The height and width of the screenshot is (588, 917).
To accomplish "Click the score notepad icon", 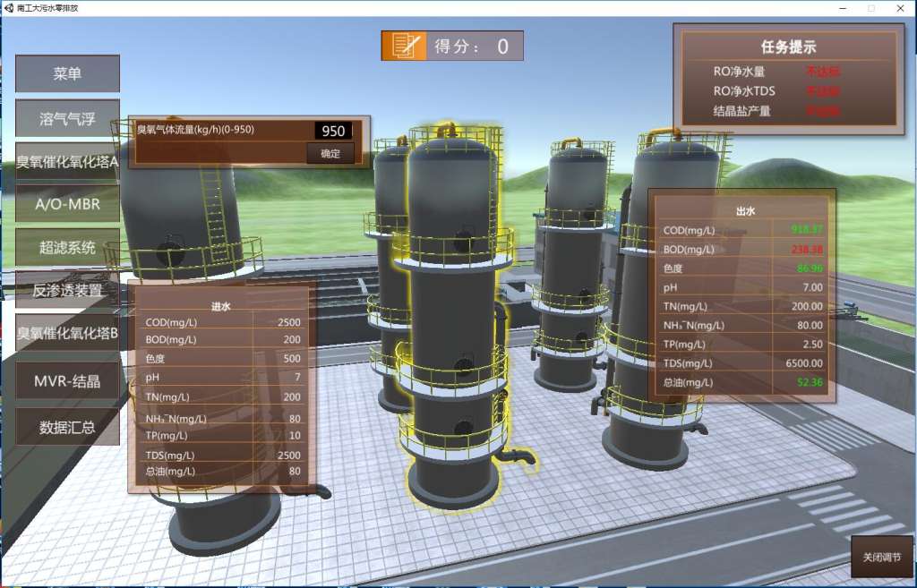I will point(404,46).
